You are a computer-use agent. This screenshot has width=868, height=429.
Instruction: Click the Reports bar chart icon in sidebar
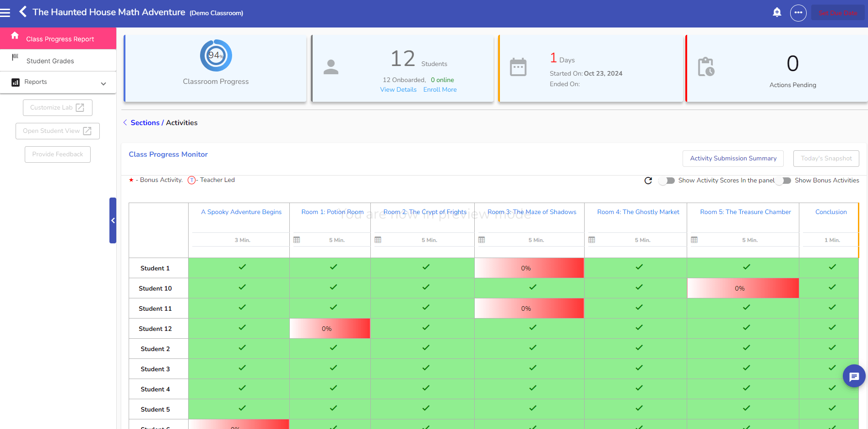point(15,82)
